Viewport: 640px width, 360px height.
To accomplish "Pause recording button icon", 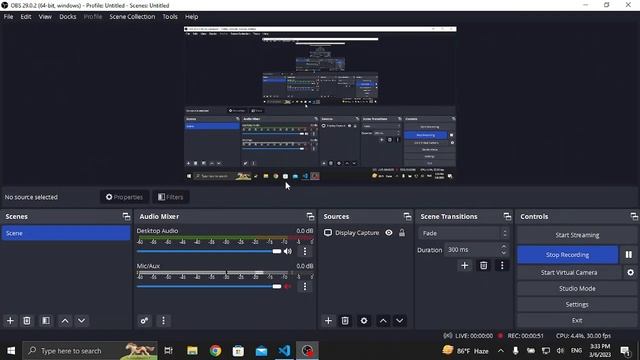I will (629, 255).
